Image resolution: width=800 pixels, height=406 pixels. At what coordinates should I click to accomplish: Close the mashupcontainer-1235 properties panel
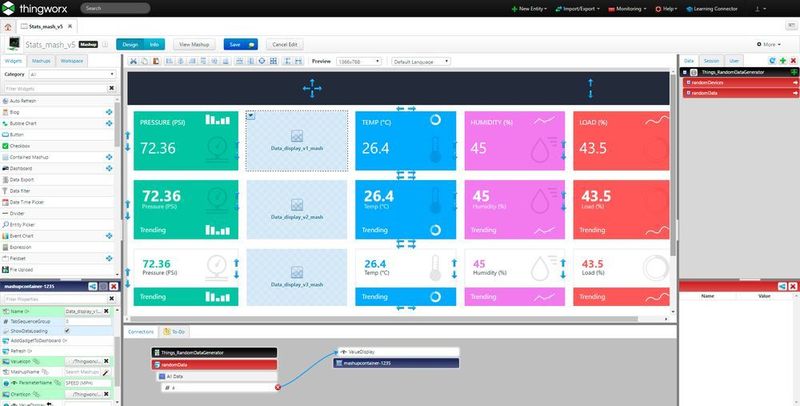tap(114, 287)
